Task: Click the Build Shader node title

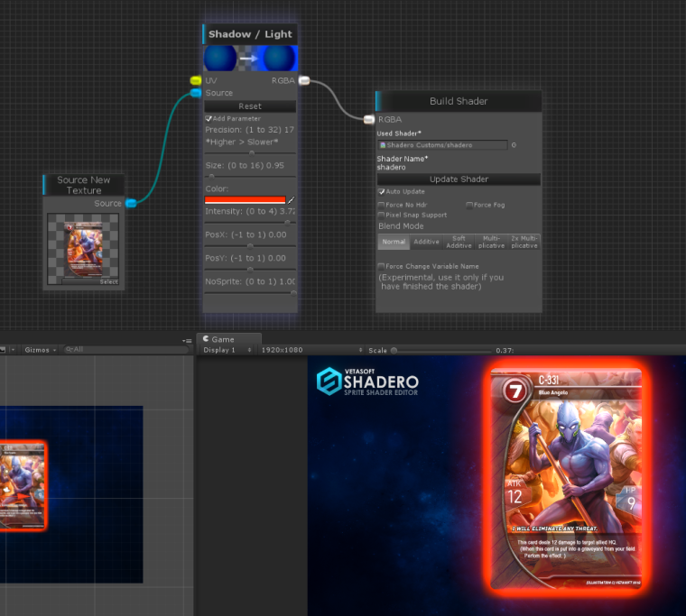Action: pos(459,101)
